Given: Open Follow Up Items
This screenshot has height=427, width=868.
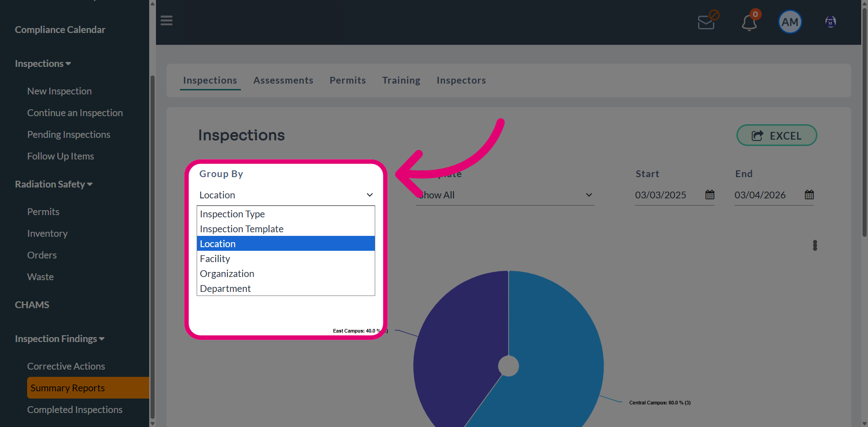Looking at the screenshot, I should 61,156.
